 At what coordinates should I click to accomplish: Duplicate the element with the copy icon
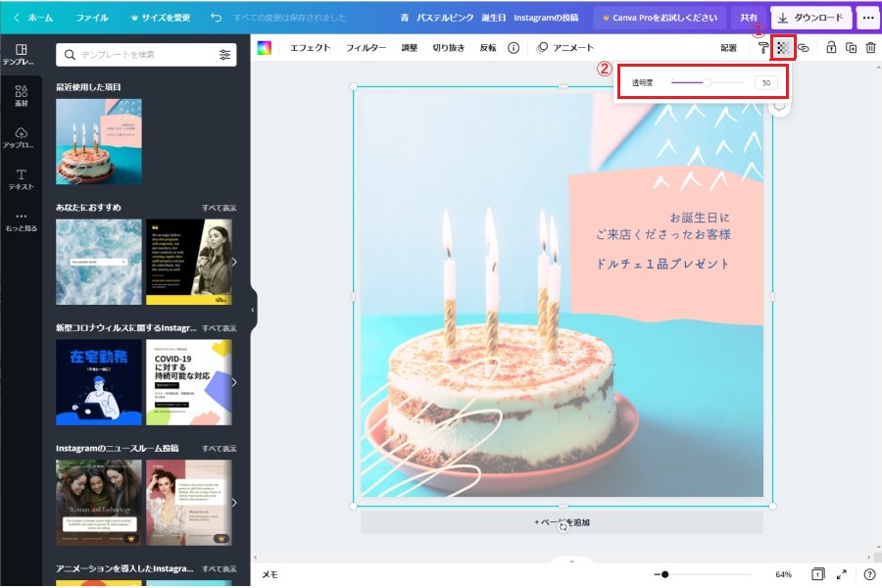[851, 47]
